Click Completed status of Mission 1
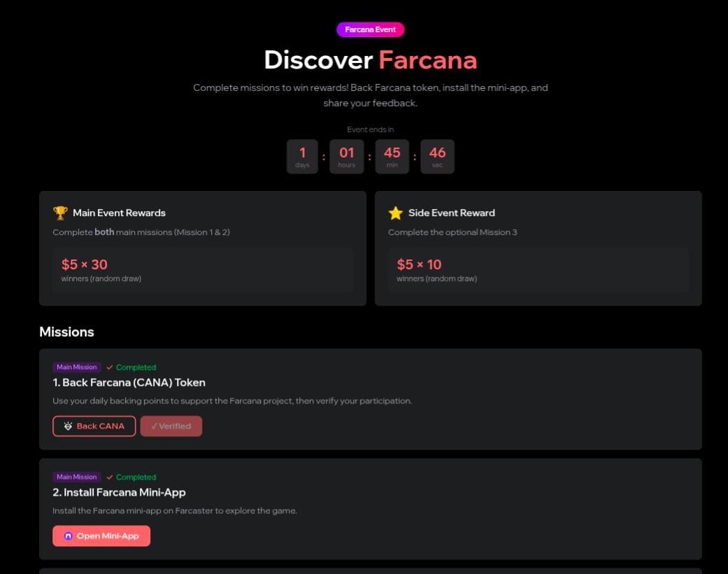The image size is (728, 574). [136, 368]
